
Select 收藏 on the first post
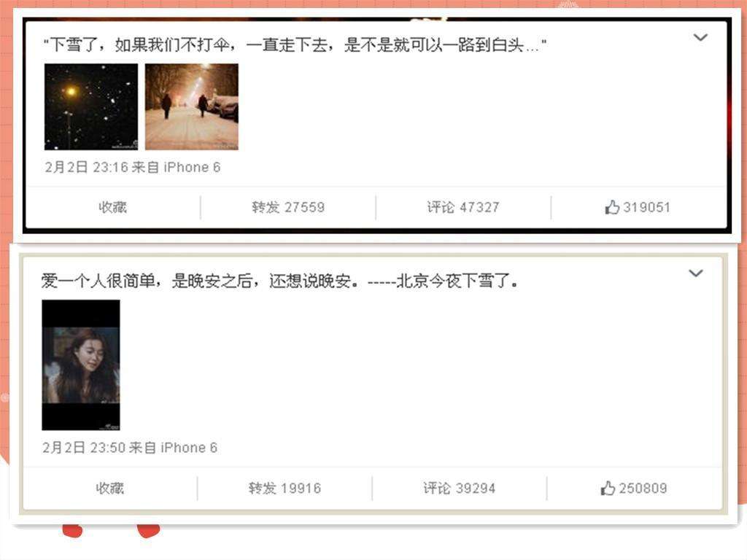(113, 207)
